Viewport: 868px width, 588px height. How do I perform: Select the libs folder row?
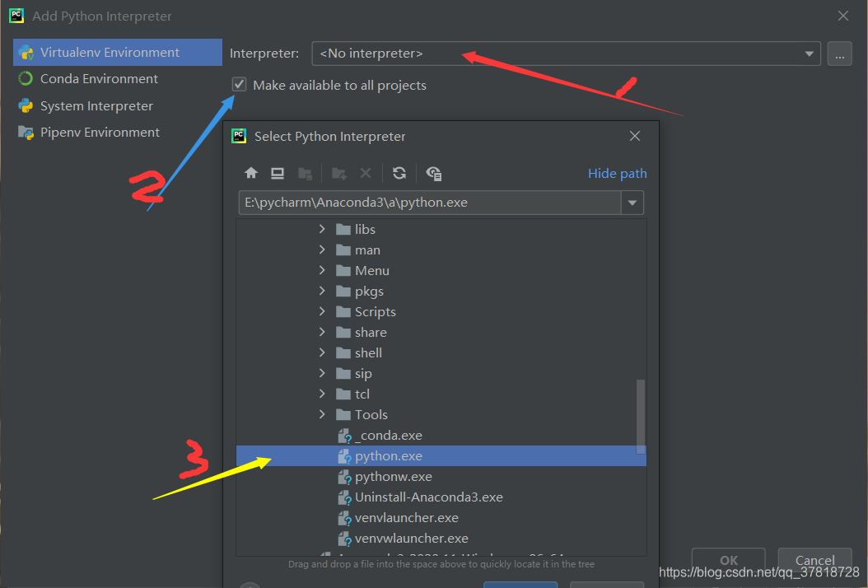pyautogui.click(x=441, y=229)
